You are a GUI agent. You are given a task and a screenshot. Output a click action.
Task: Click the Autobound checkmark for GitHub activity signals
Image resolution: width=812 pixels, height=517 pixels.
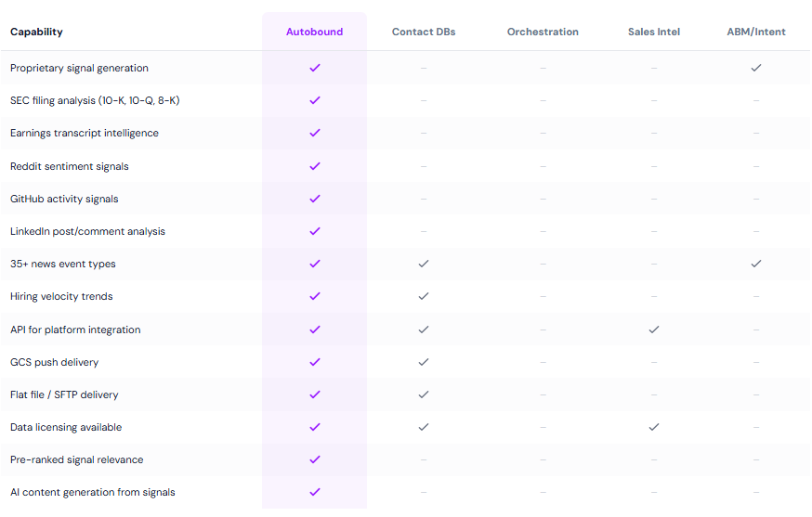314,199
